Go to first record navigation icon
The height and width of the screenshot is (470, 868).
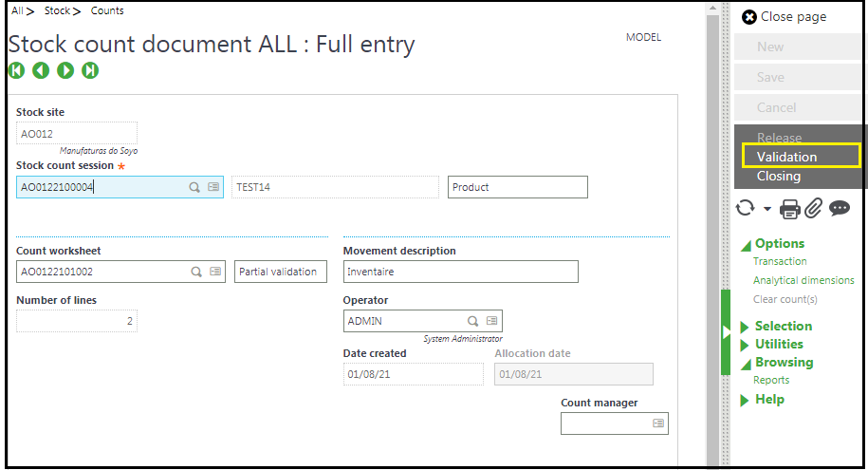(17, 70)
